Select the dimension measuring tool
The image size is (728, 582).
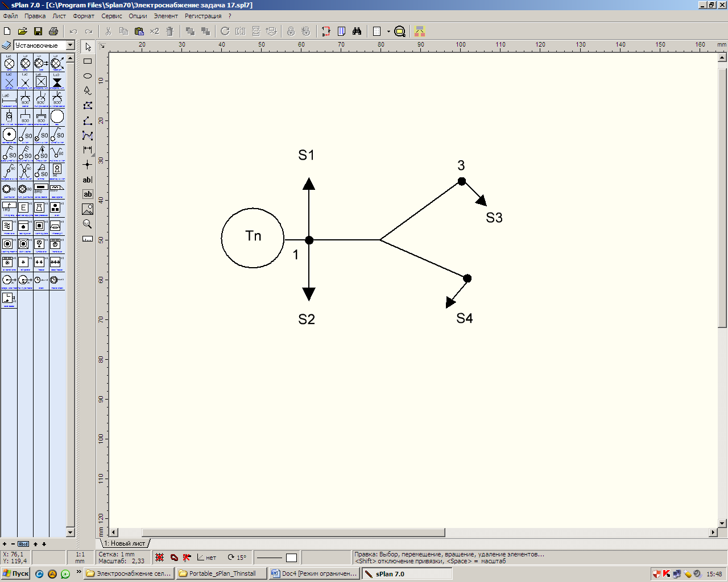coord(88,149)
